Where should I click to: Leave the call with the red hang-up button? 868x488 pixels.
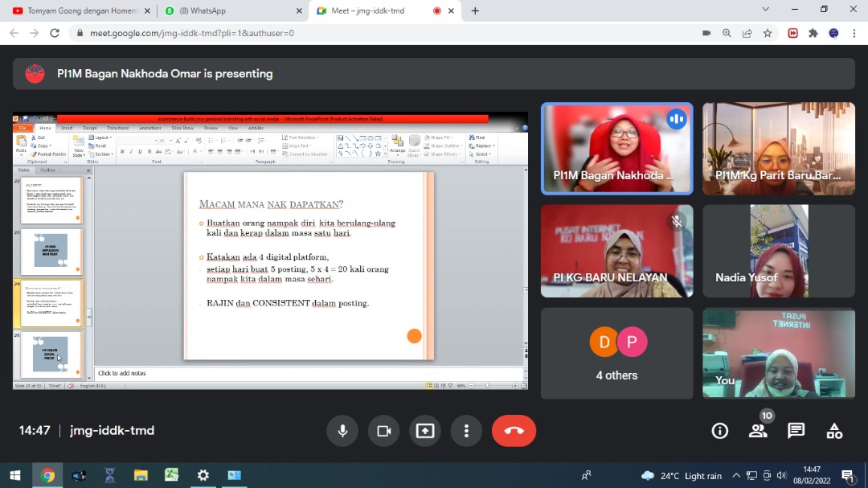514,431
